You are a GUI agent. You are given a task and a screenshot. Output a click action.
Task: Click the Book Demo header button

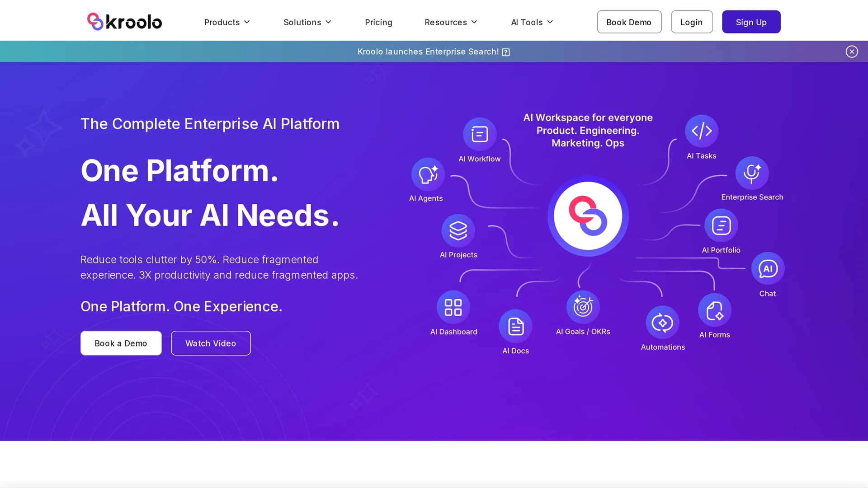(629, 22)
